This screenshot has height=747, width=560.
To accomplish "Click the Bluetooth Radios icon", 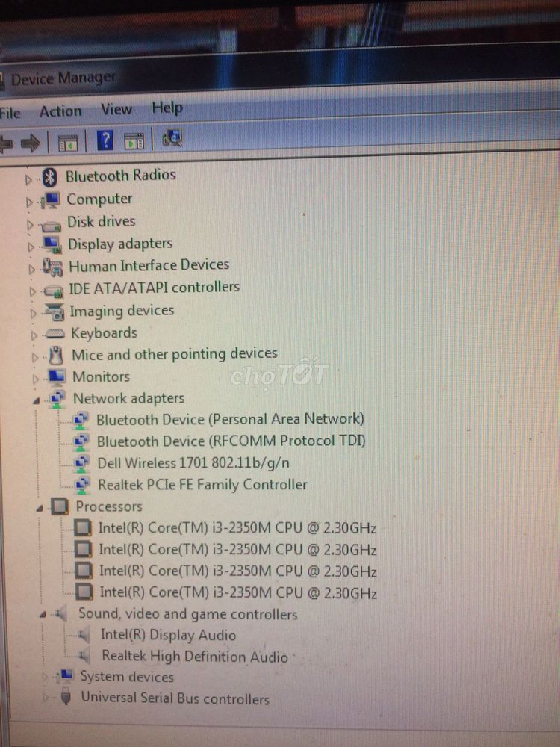I will [49, 178].
